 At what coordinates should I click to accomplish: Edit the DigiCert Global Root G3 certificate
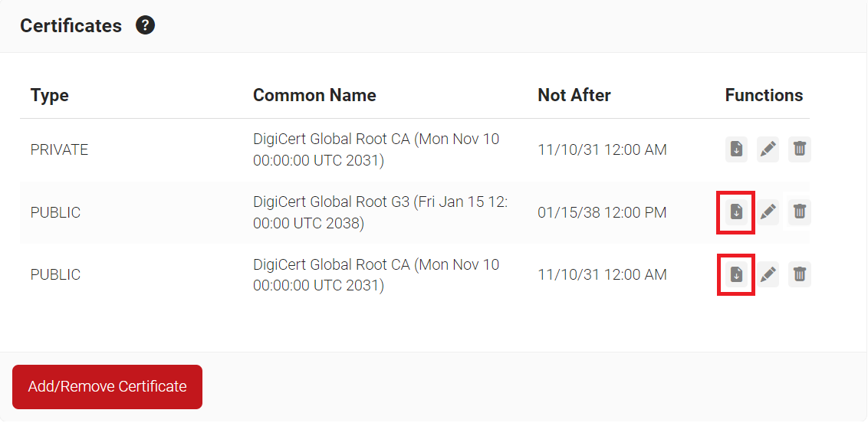click(768, 212)
